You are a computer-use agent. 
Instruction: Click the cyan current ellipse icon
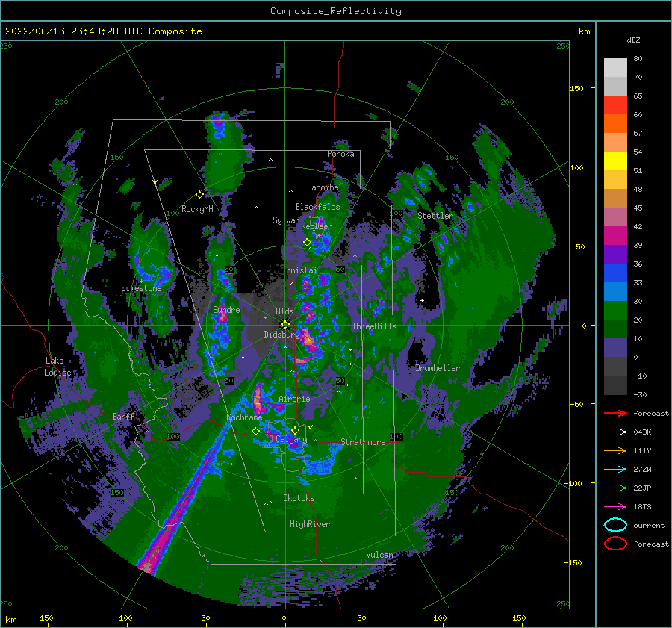tap(615, 525)
